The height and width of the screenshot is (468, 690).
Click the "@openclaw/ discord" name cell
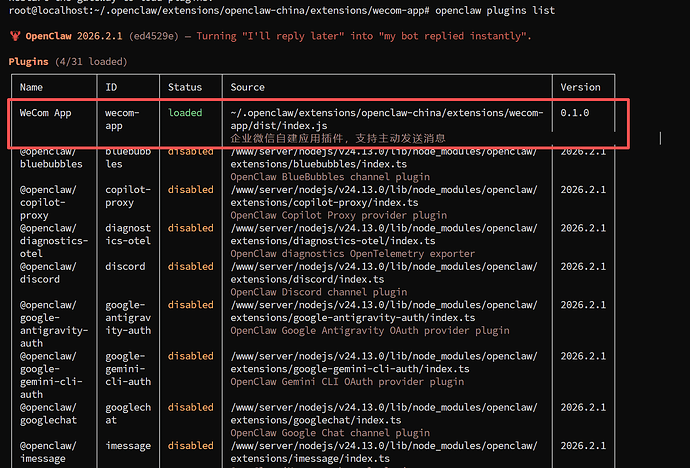click(48, 273)
